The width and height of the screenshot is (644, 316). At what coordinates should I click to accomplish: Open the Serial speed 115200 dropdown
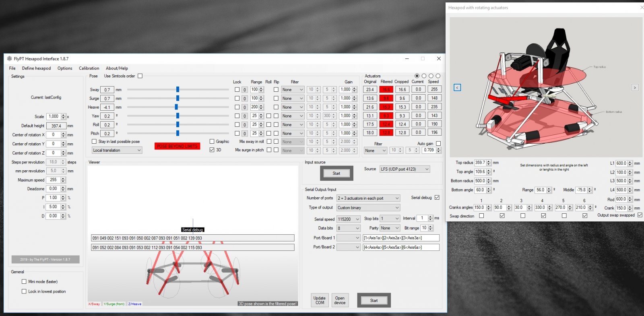pos(349,219)
